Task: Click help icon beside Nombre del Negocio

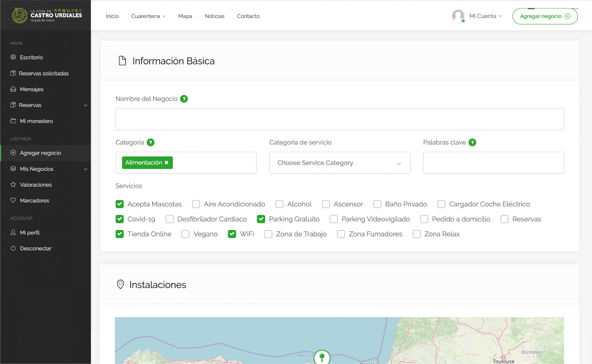Action: (x=184, y=99)
